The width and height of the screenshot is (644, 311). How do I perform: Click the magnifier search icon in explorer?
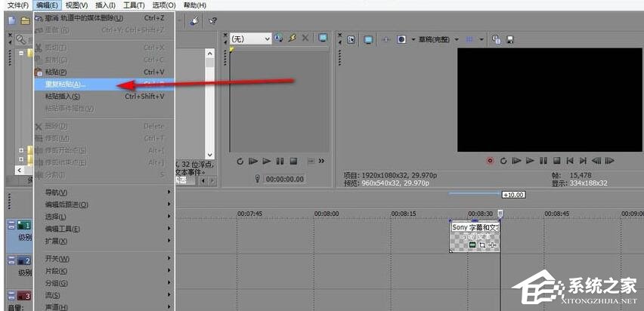(20, 39)
